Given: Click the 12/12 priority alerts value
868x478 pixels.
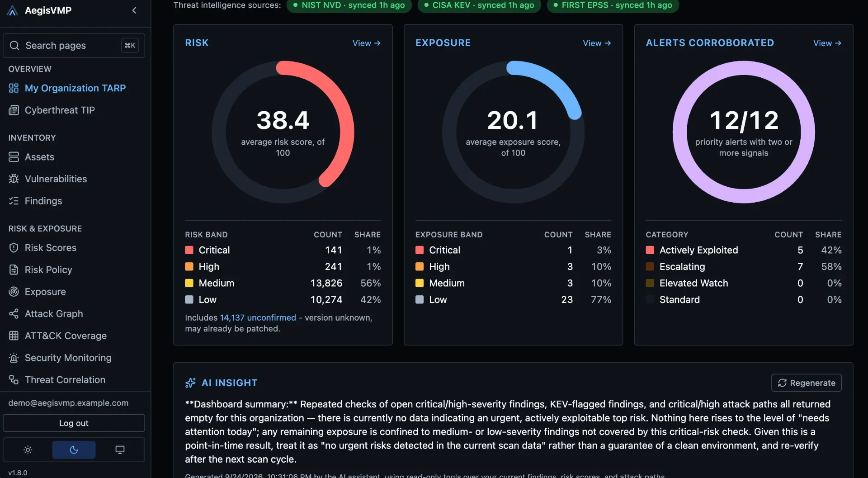Looking at the screenshot, I should [x=744, y=120].
